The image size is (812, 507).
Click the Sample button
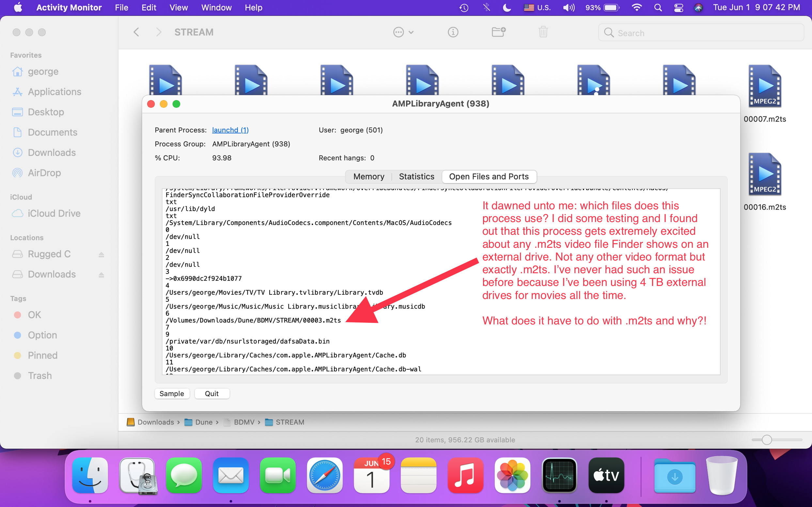[x=172, y=393]
